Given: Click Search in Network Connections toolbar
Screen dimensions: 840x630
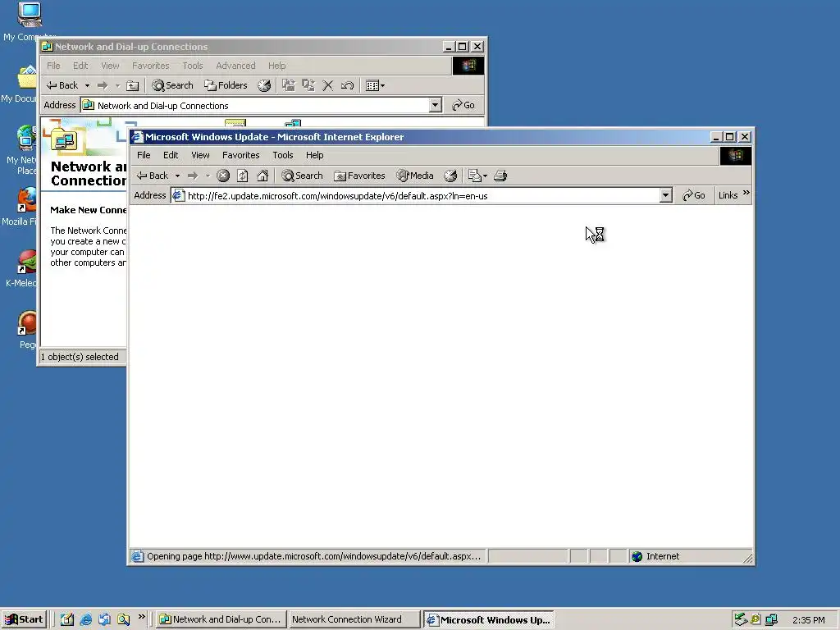Looking at the screenshot, I should [x=172, y=85].
